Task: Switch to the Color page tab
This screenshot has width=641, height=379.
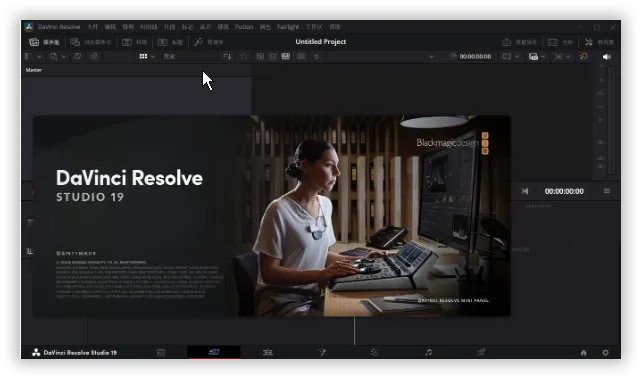Action: [x=374, y=352]
